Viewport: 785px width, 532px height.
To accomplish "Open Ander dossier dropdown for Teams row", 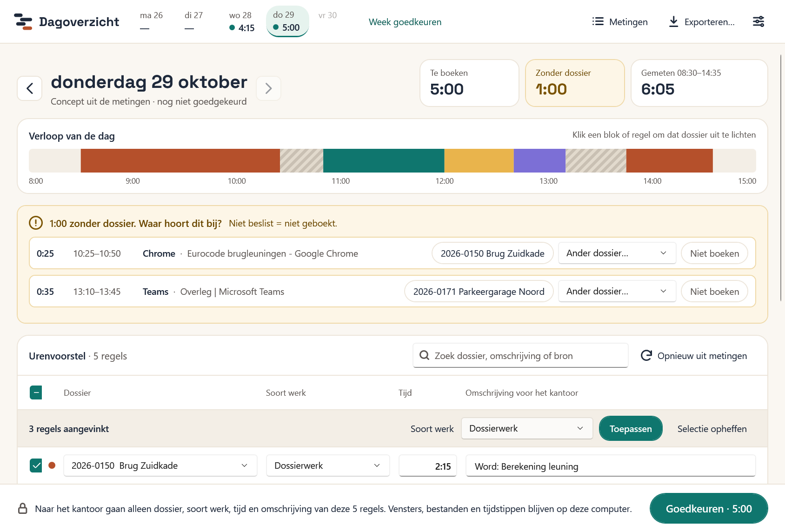I will pos(617,292).
